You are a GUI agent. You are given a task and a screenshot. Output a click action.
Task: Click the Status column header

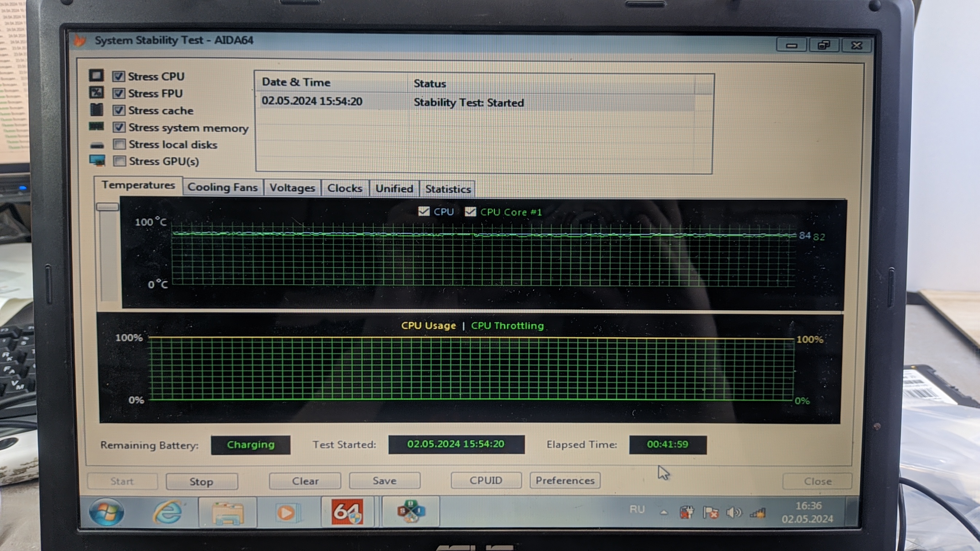[551, 83]
